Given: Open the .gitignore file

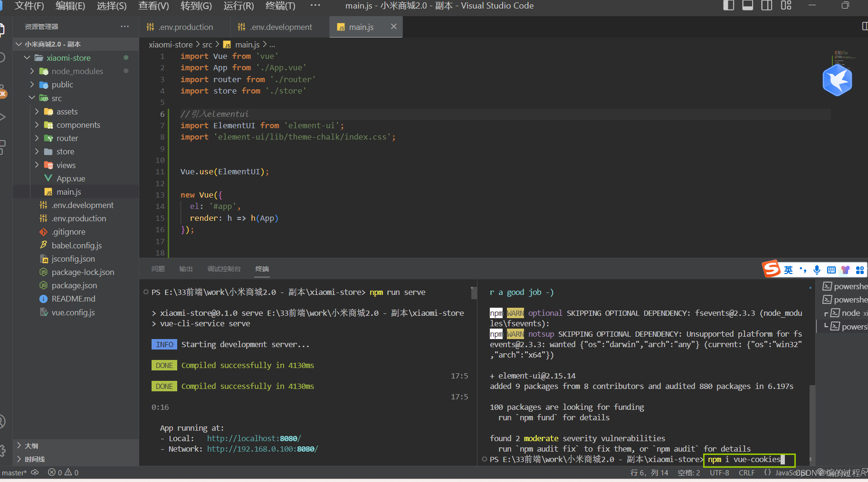Looking at the screenshot, I should pos(76,232).
